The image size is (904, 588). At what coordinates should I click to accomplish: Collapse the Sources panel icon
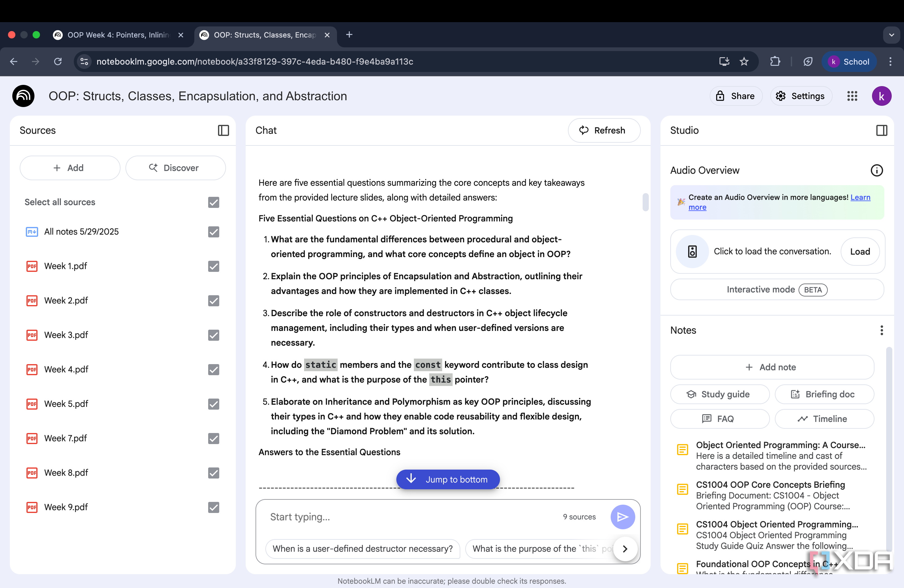pos(223,130)
